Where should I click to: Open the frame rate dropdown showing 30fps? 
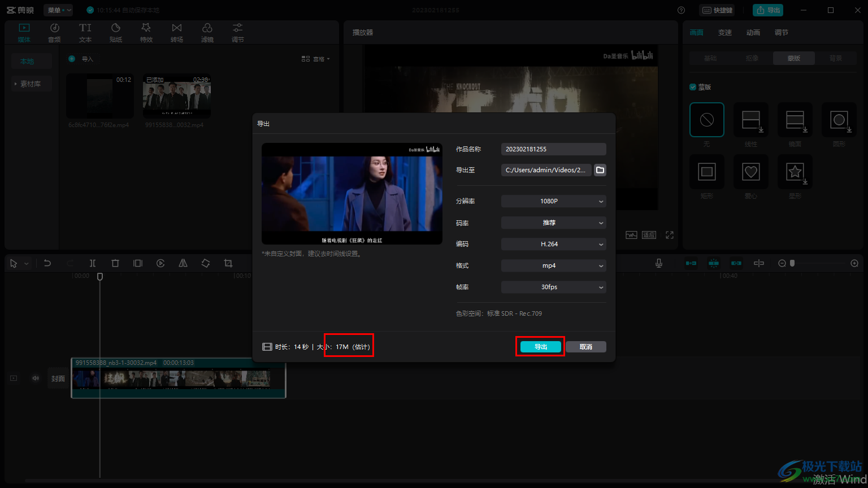tap(554, 287)
